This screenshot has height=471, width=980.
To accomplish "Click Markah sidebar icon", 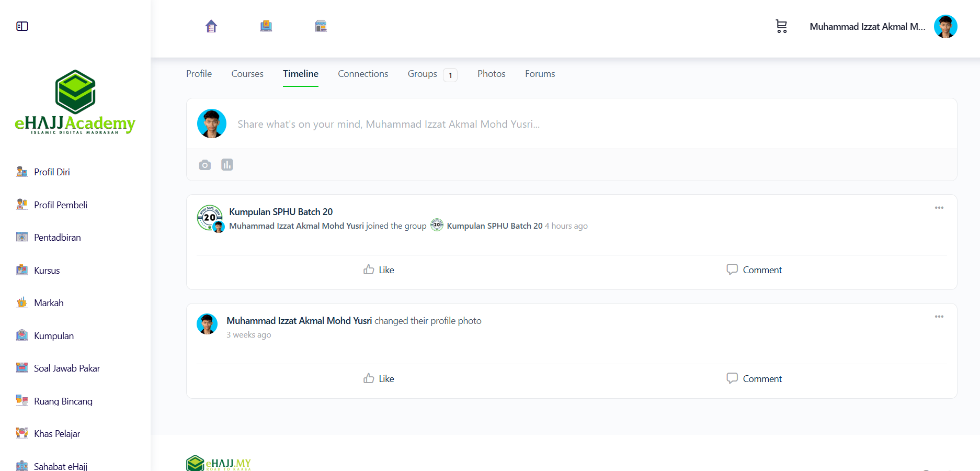I will (22, 302).
